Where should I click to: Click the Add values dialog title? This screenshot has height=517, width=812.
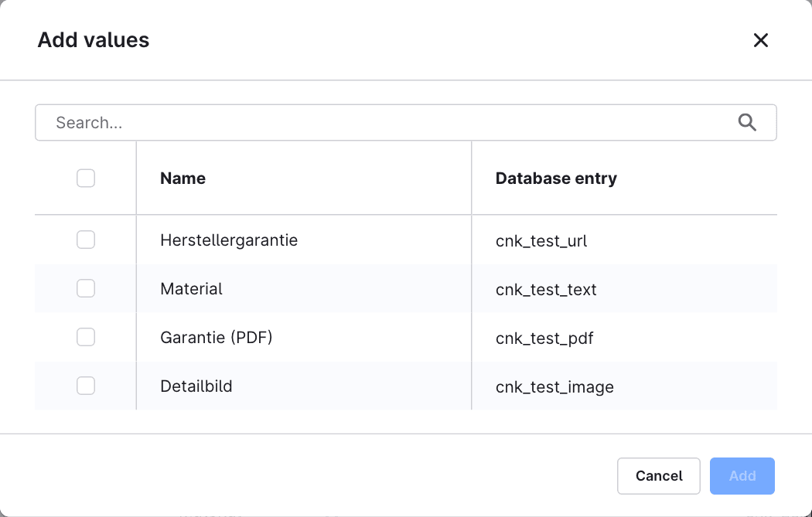(x=94, y=40)
